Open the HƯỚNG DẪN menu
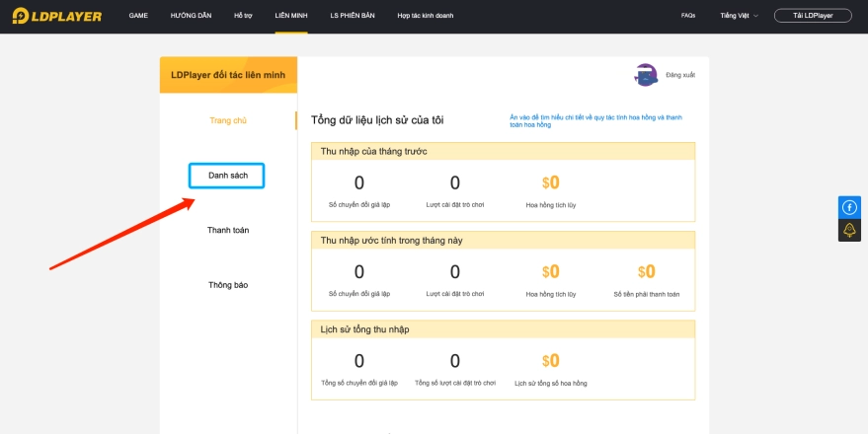The height and width of the screenshot is (434, 868). coord(191,16)
